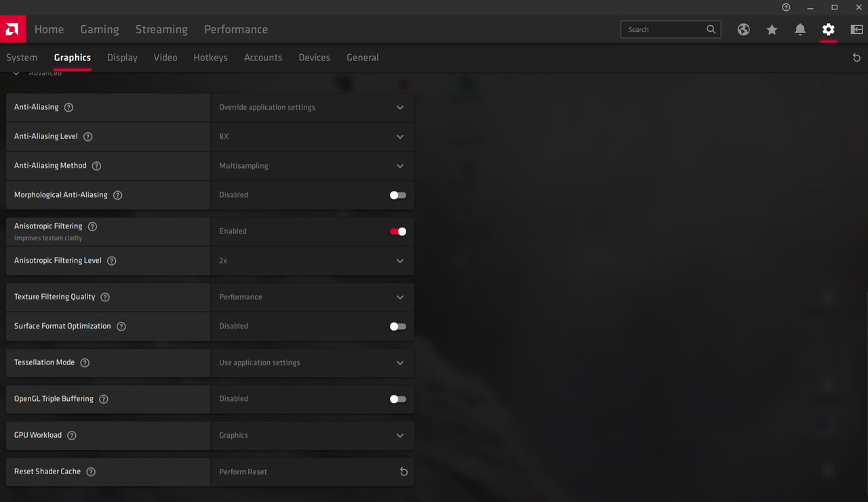The image size is (868, 502).
Task: Click the shader cache reset arrow icon
Action: tap(403, 472)
